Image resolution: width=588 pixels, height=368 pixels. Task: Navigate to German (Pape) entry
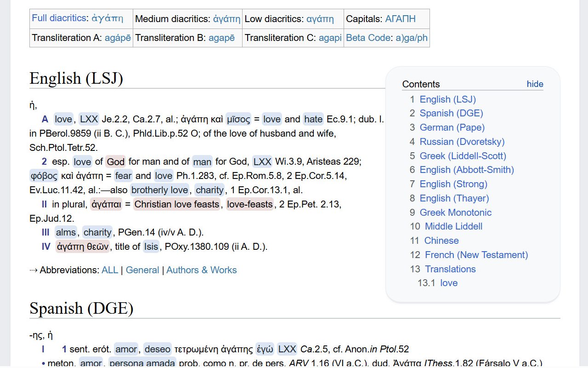click(x=452, y=127)
